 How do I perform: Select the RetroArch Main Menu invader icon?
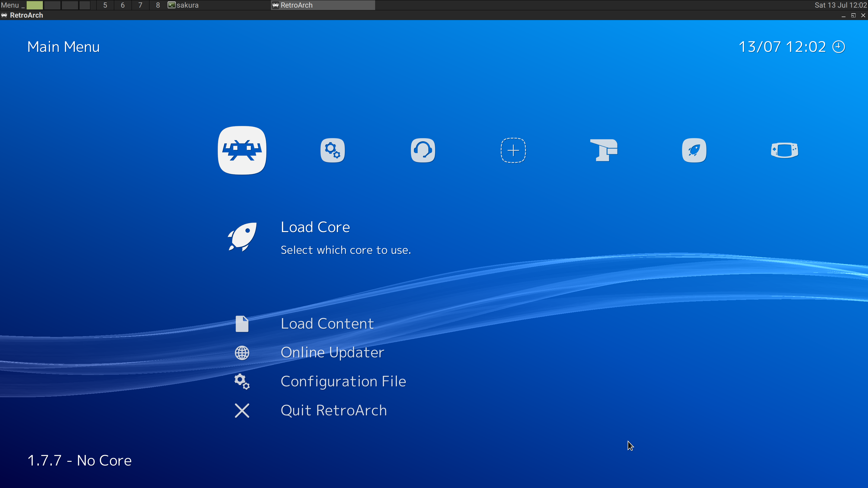tap(242, 150)
